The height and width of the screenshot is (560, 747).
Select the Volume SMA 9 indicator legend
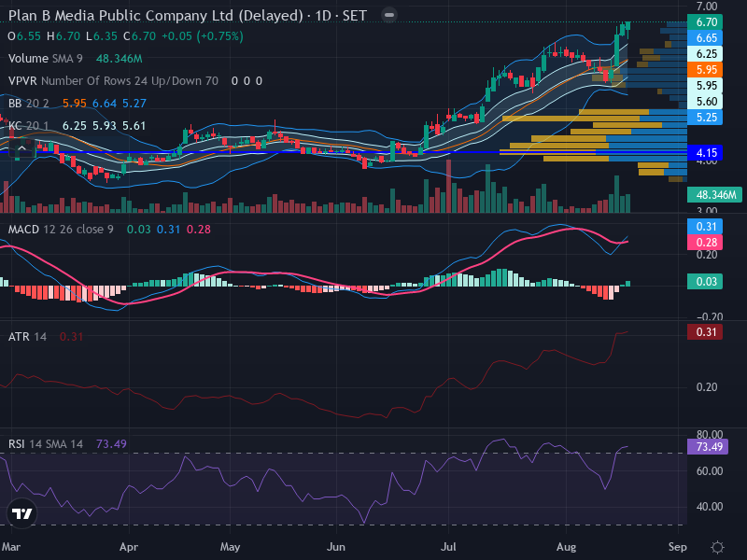(x=45, y=59)
